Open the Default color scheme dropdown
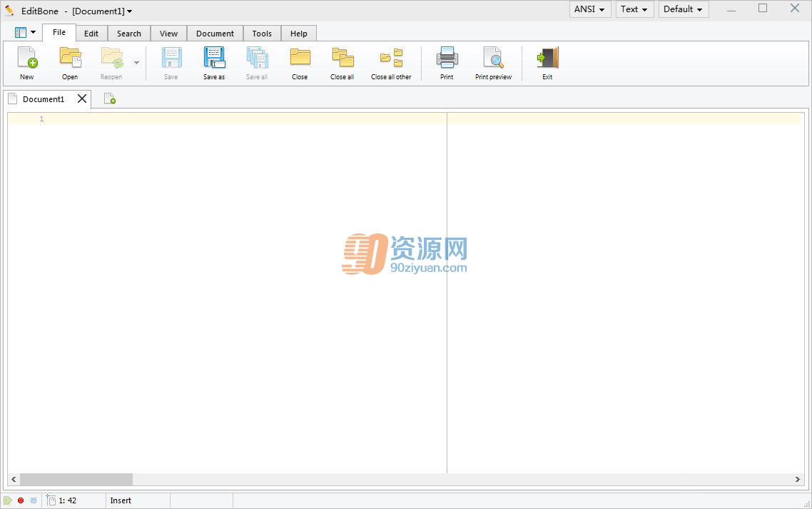 click(683, 9)
